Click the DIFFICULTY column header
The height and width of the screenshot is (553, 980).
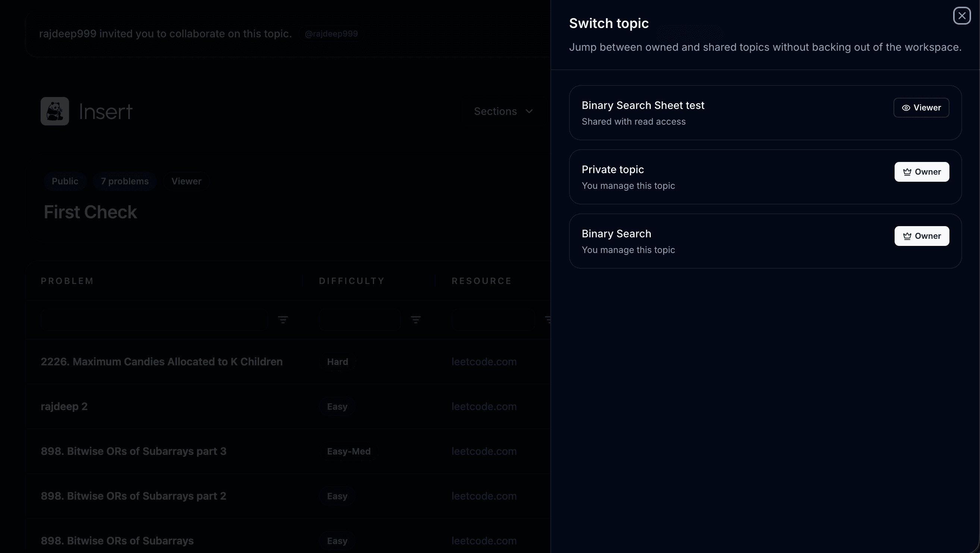point(352,281)
